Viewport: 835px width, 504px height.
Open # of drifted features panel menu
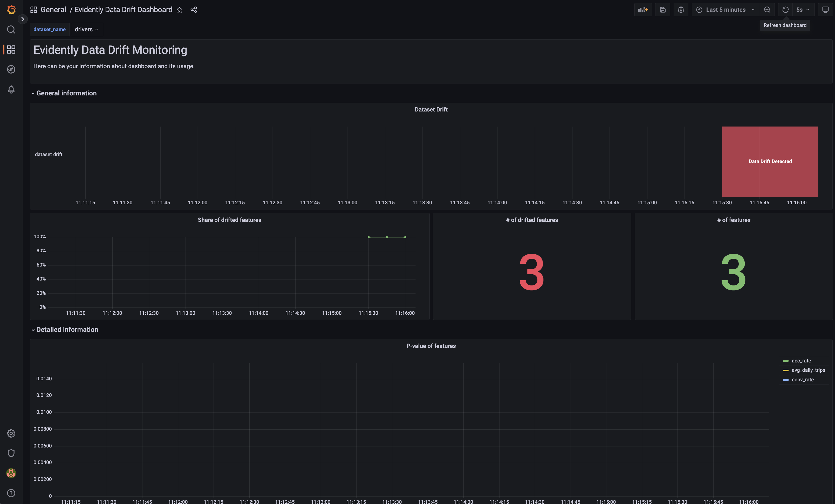532,220
